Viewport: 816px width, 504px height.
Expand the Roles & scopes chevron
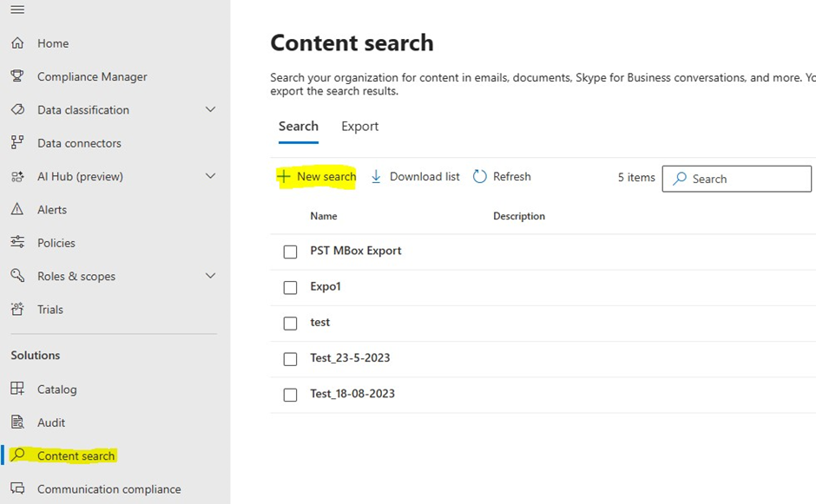[x=210, y=276]
